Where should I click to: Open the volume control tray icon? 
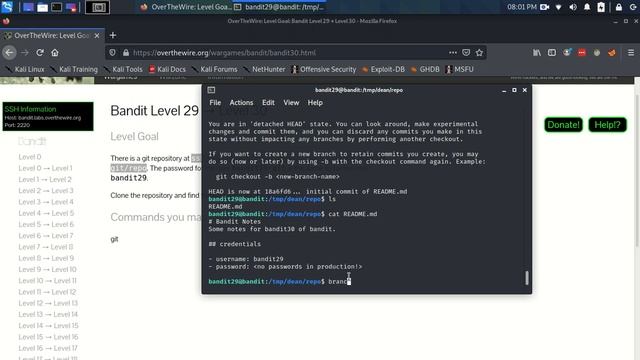pos(573,7)
